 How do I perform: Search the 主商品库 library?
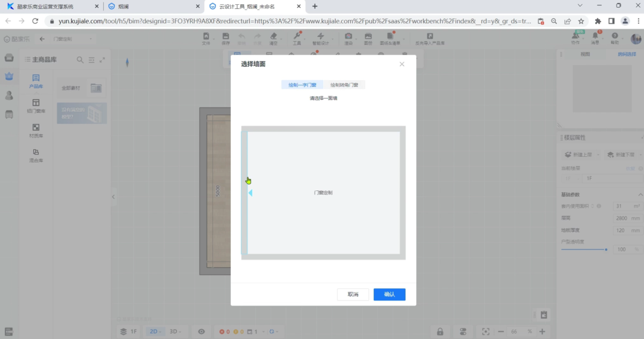80,60
